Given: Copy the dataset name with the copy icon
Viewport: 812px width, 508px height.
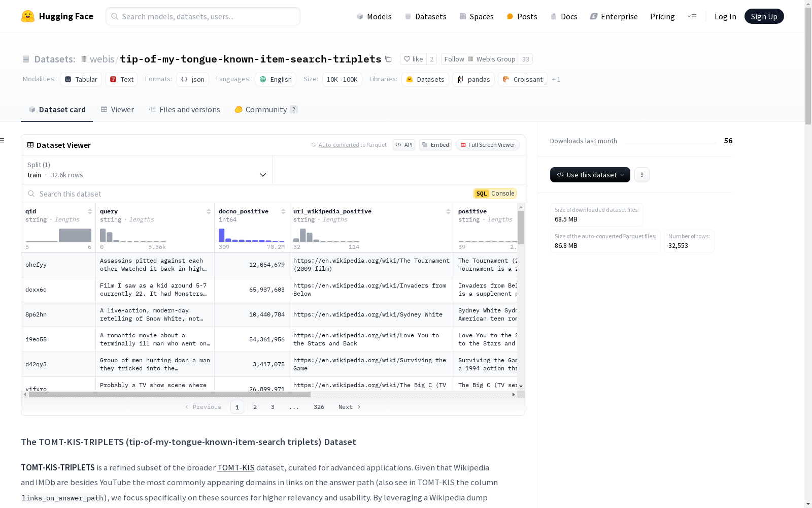Looking at the screenshot, I should coord(388,59).
